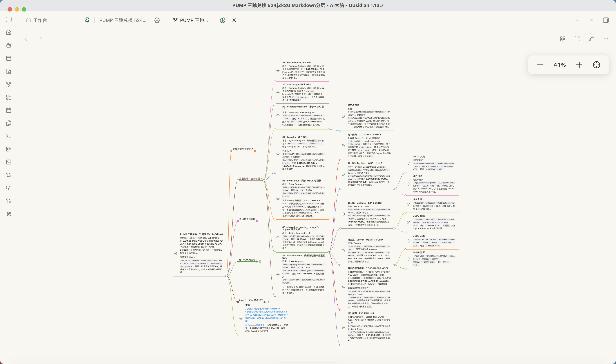Expand the 交易信息与证据边界 node
This screenshot has width=616, height=364.
pyautogui.click(x=258, y=151)
